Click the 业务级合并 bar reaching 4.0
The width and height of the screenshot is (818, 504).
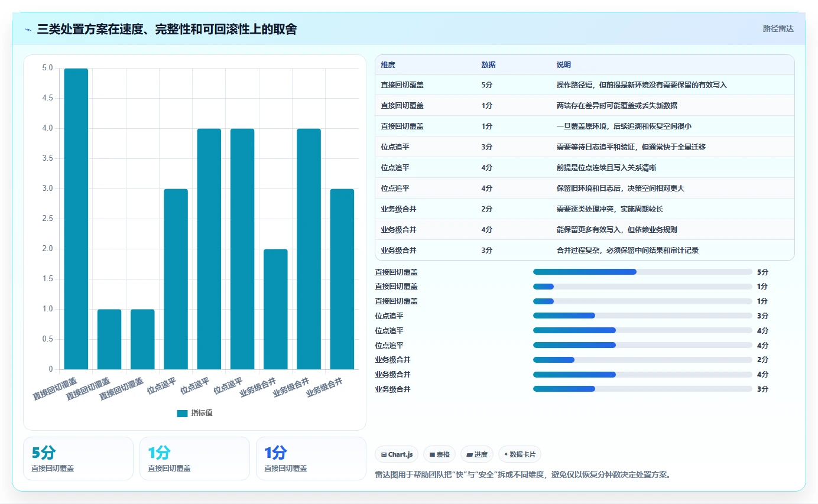[x=309, y=249]
